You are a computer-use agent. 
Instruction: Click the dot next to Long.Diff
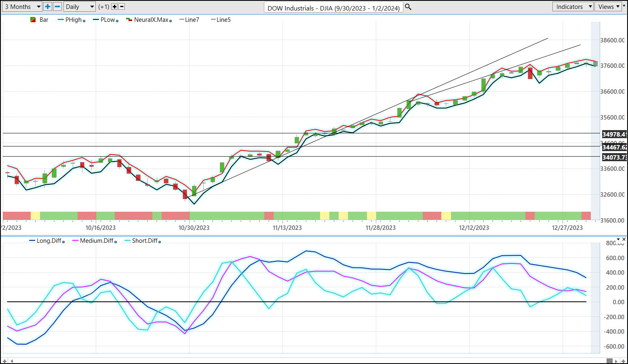63,242
